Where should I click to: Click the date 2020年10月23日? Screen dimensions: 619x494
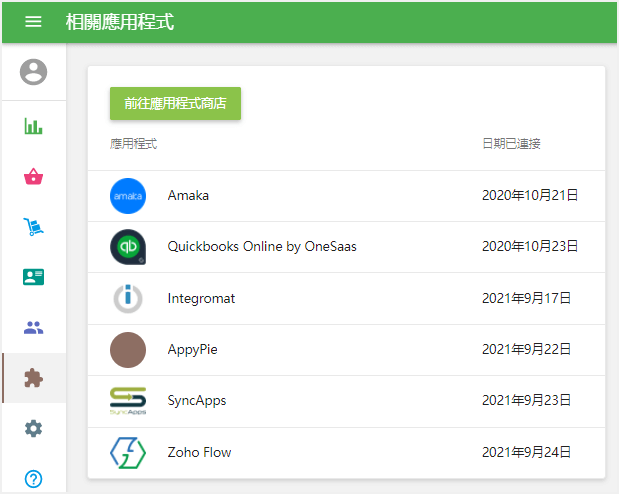[530, 246]
